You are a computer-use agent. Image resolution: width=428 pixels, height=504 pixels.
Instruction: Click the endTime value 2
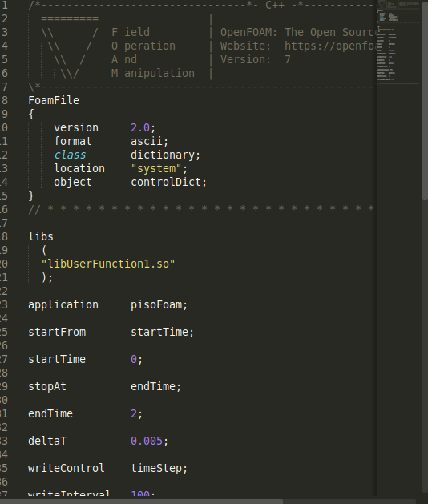coord(134,413)
